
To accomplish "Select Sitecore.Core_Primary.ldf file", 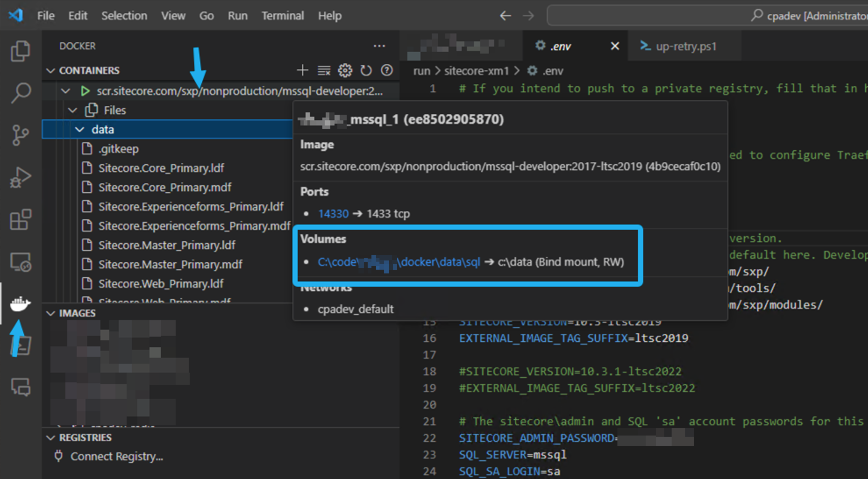I will click(161, 168).
